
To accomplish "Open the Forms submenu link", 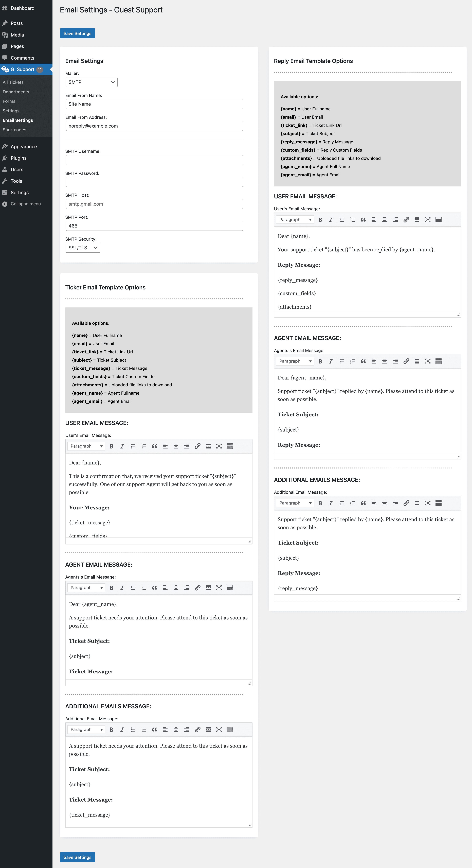I will pyautogui.click(x=9, y=101).
